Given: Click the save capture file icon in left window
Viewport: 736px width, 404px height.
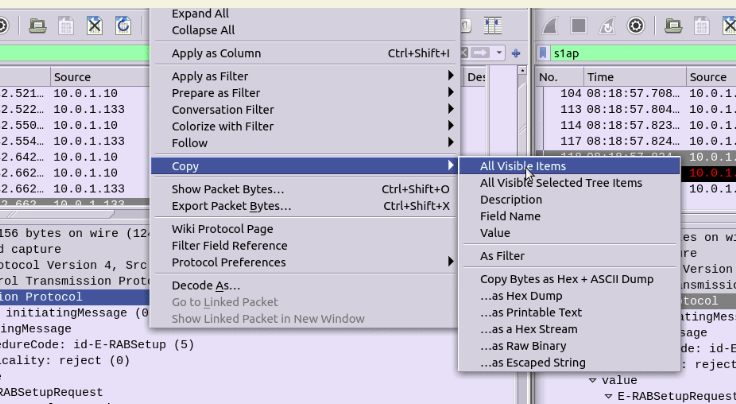Looking at the screenshot, I should coord(66,25).
